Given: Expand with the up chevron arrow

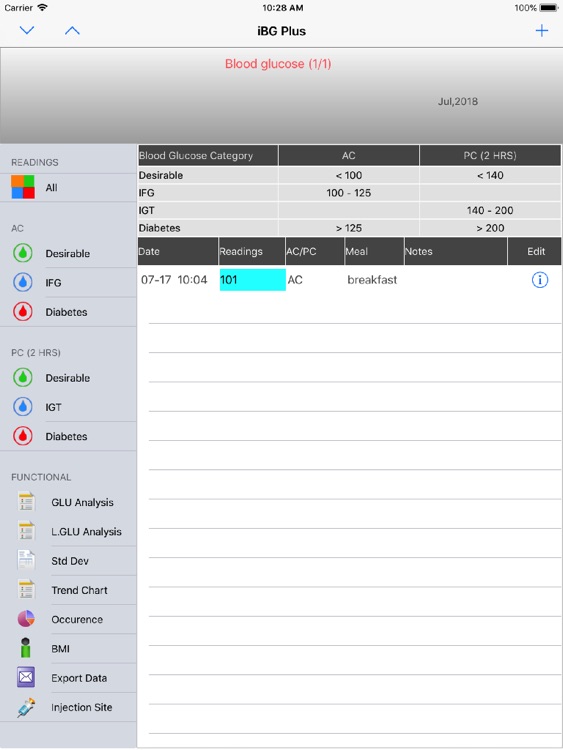Looking at the screenshot, I should point(72,31).
